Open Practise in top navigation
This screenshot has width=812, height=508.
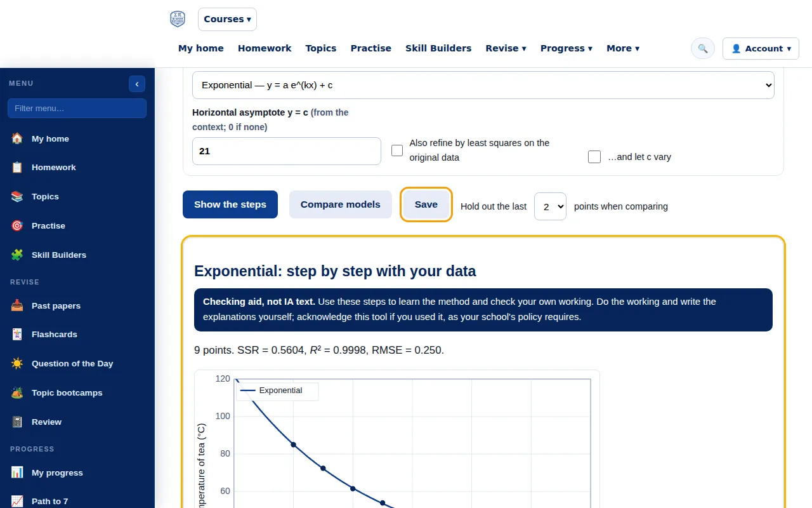point(371,48)
